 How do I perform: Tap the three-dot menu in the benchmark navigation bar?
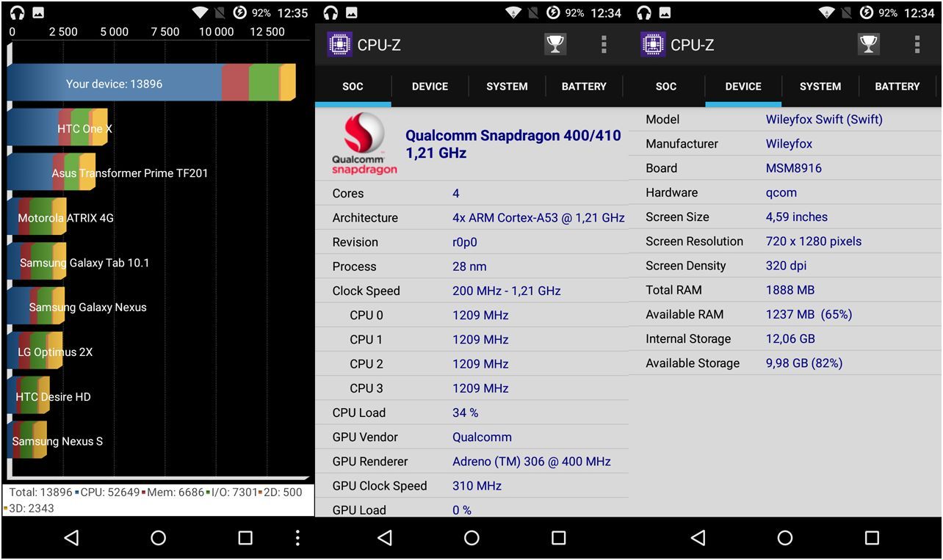pyautogui.click(x=297, y=538)
